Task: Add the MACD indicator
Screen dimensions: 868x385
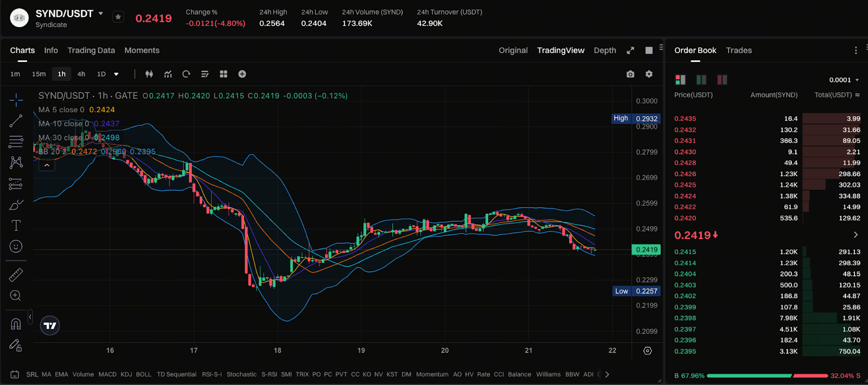Action: (107, 374)
